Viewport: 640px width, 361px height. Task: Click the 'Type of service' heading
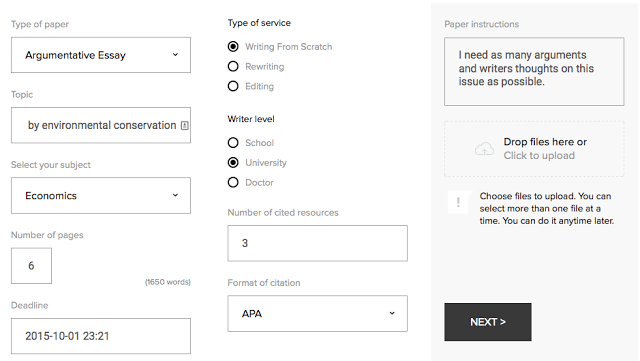pos(259,23)
